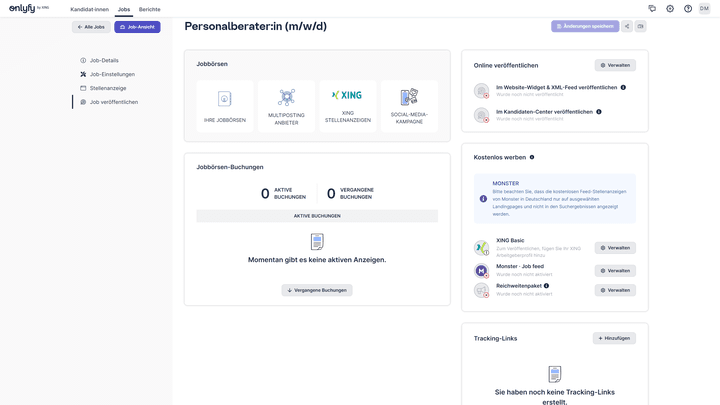Switch to the Berichte tab
The height and width of the screenshot is (405, 720).
pyautogui.click(x=149, y=9)
